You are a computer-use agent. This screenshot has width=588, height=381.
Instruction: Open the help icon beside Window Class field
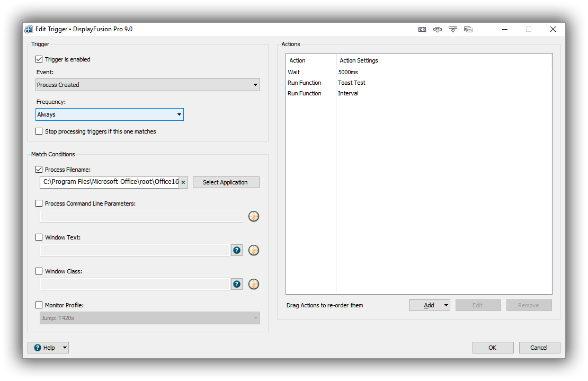[237, 284]
